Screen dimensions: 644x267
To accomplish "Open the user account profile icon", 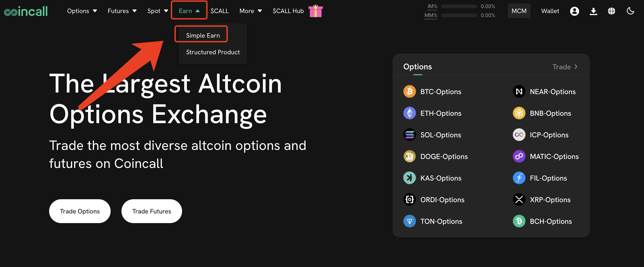I will [x=574, y=11].
